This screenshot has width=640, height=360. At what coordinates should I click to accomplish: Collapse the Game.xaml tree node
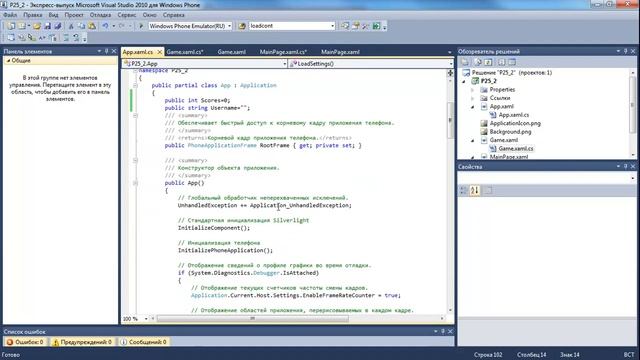click(473, 140)
